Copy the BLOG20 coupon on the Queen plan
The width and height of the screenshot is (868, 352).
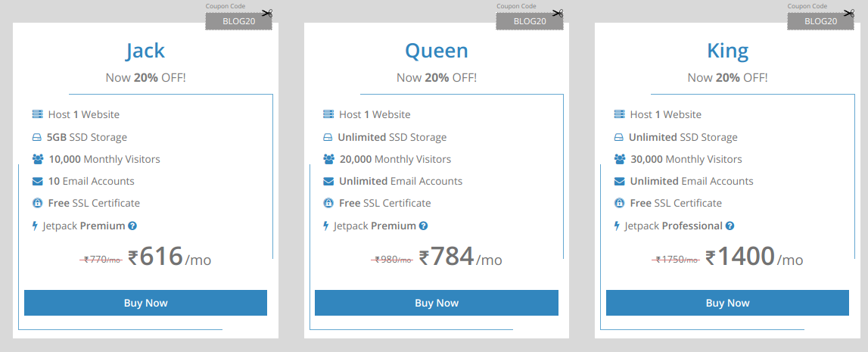(530, 21)
